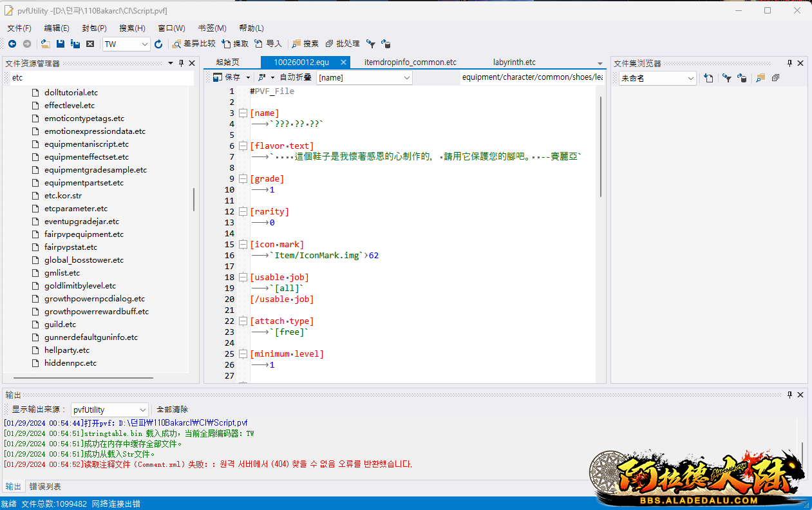The width and height of the screenshot is (812, 510).
Task: Switch to the 错误列表 error list tab
Action: pos(46,487)
